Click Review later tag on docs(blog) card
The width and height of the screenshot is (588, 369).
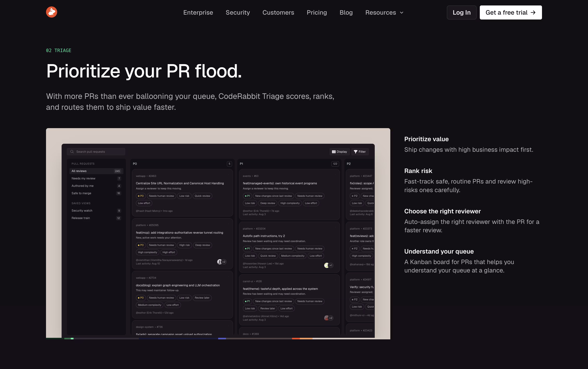(202, 298)
